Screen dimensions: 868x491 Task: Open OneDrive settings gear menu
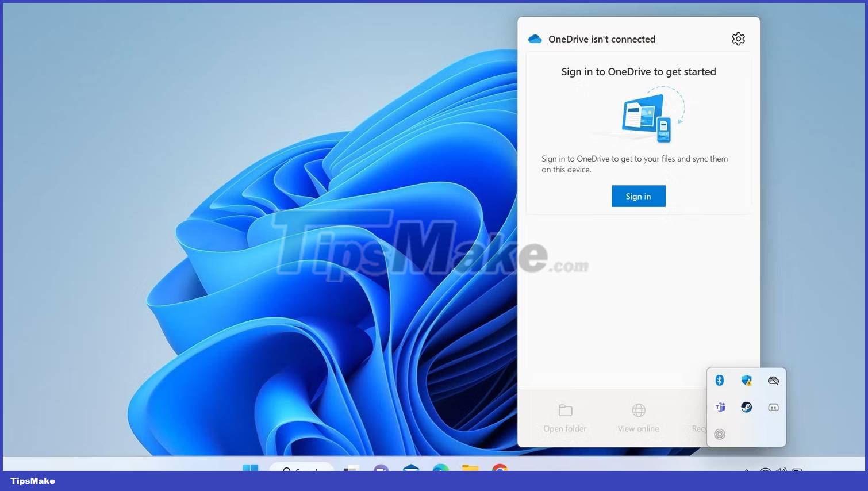[738, 39]
